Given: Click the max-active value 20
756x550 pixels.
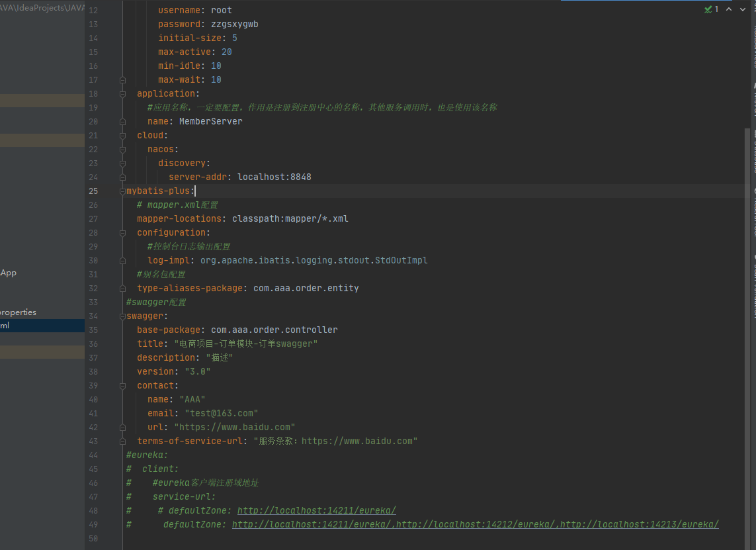Looking at the screenshot, I should (x=227, y=52).
